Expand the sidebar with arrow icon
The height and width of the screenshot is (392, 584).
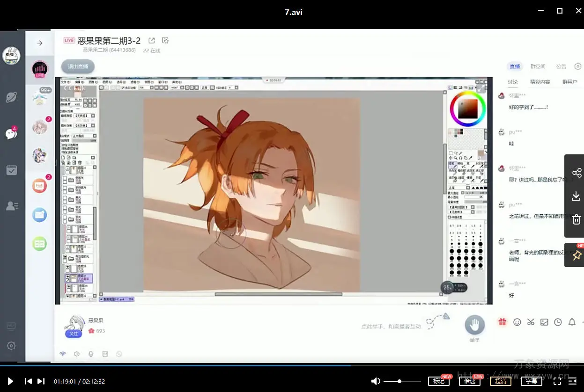click(40, 43)
